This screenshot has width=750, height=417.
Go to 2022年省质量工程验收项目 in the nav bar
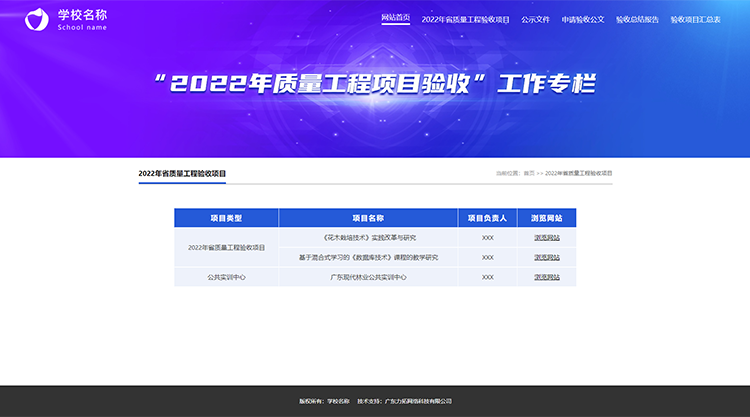tap(466, 19)
